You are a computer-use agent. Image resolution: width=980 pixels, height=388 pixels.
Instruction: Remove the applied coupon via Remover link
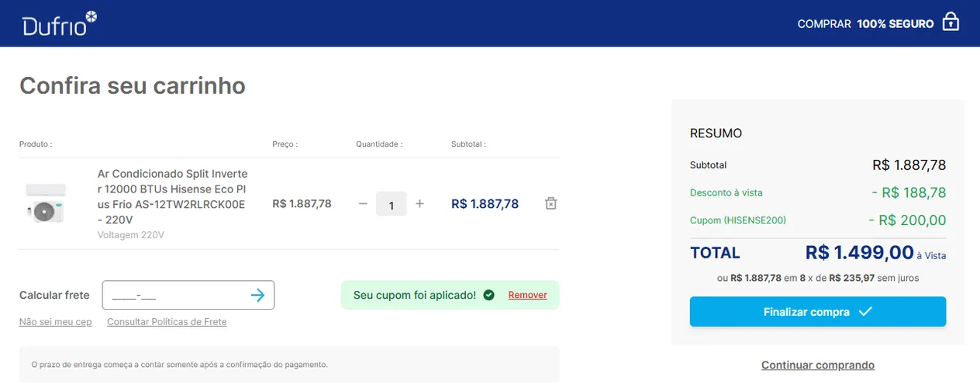(528, 295)
